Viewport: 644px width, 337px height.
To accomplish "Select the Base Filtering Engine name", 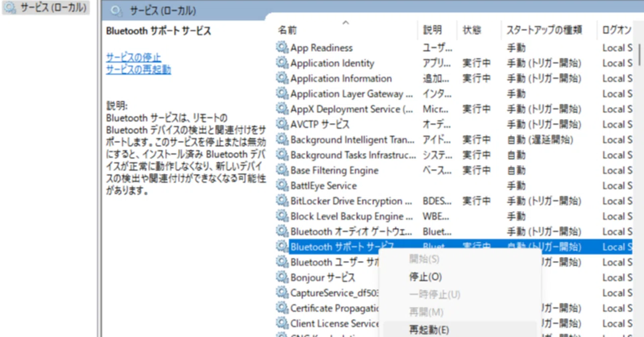I will [334, 171].
